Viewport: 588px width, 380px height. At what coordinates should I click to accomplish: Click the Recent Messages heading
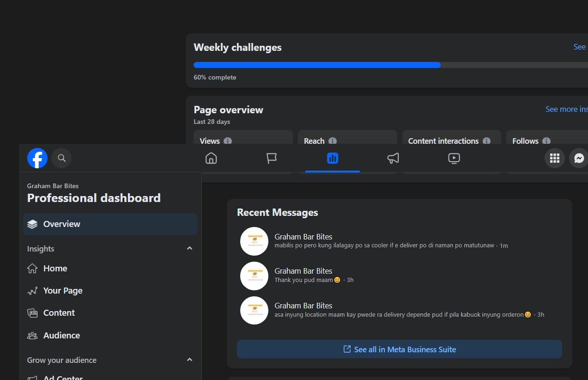point(278,212)
